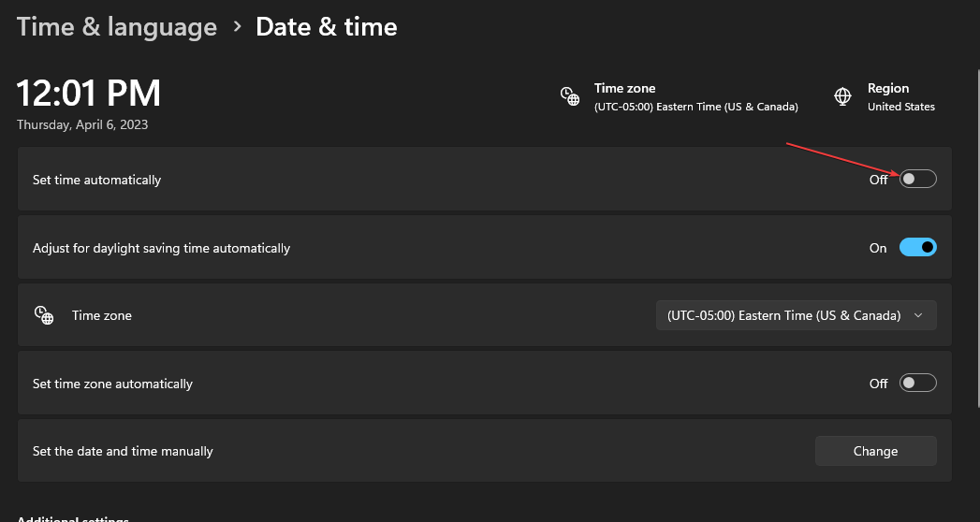Turn off daylight saving time adjustment toggle
Screen dimensions: 980x522
[917, 248]
